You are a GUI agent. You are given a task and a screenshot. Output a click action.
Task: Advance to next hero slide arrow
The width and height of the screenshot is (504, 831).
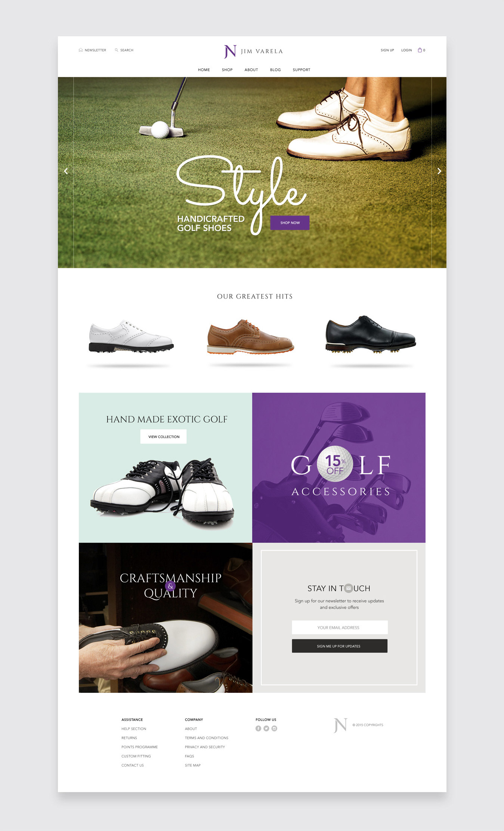tap(439, 171)
